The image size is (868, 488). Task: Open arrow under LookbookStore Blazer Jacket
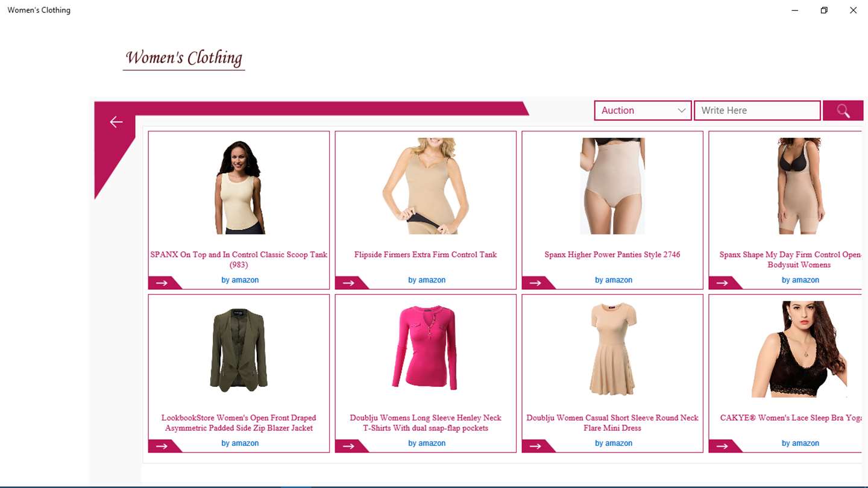(x=162, y=446)
